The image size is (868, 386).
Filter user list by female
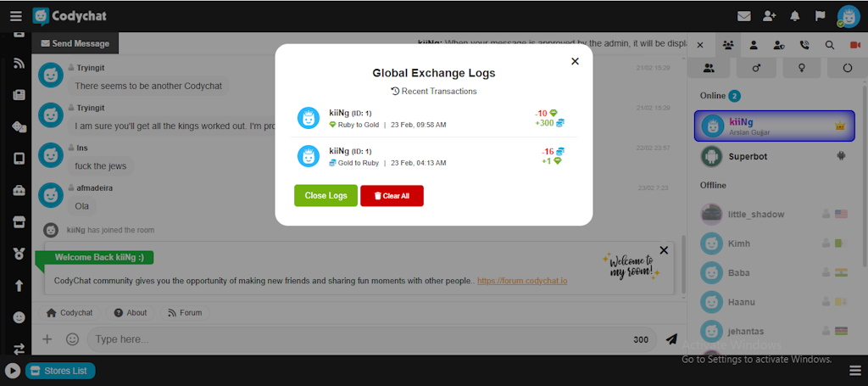click(802, 68)
